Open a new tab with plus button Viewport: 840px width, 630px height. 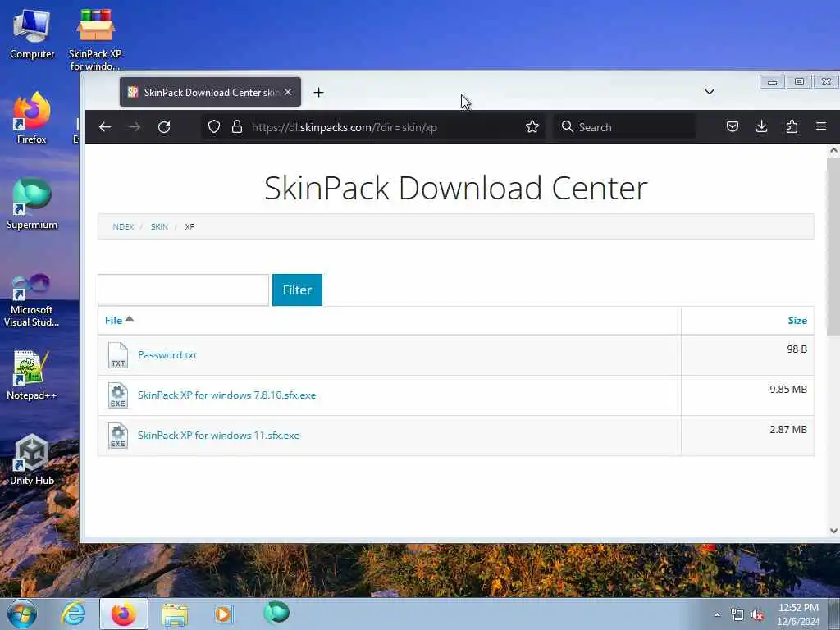319,93
